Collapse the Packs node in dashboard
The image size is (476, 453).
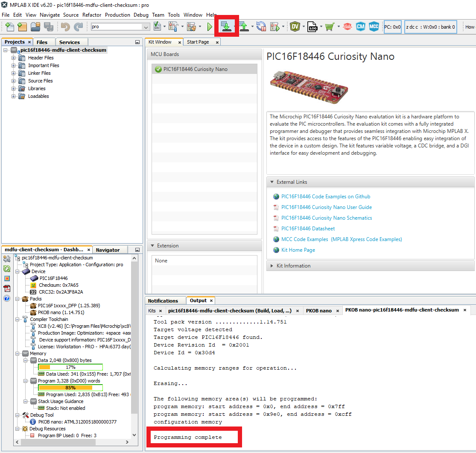[18, 299]
